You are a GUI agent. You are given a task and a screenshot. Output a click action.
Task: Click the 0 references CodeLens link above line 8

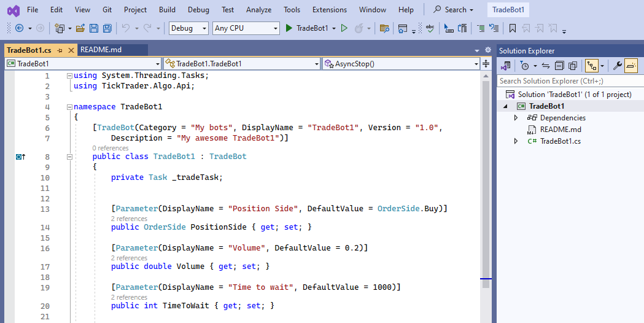coord(111,148)
